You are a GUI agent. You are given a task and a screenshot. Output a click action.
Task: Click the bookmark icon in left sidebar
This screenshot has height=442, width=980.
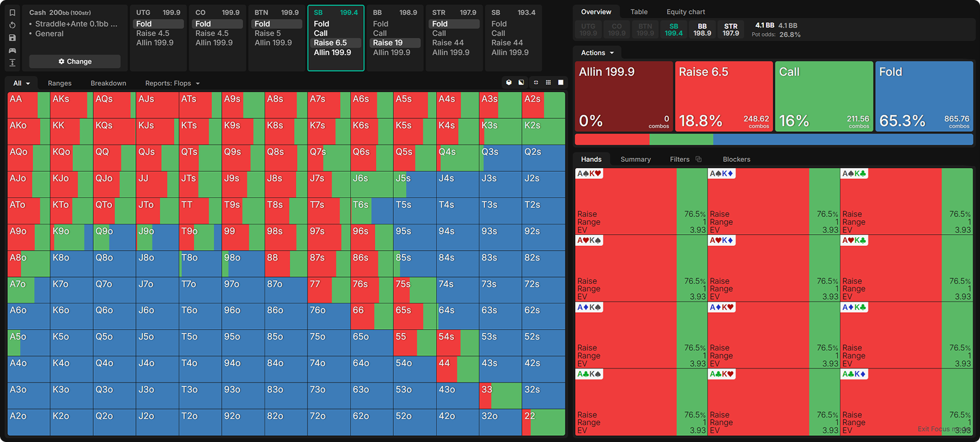[12, 12]
